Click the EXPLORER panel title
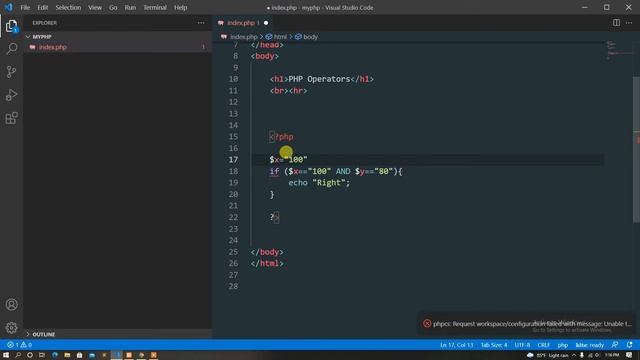The width and height of the screenshot is (640, 360). [44, 23]
